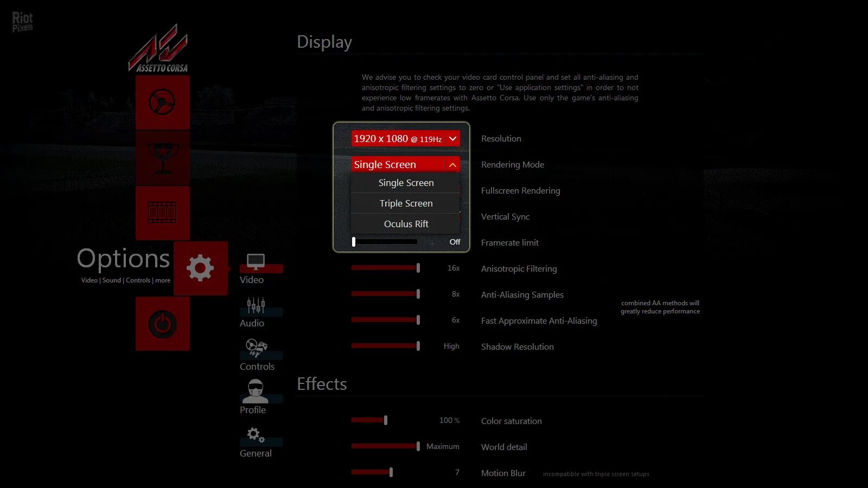Image resolution: width=868 pixels, height=488 pixels.
Task: Click the High shadow resolution value
Action: (x=451, y=346)
